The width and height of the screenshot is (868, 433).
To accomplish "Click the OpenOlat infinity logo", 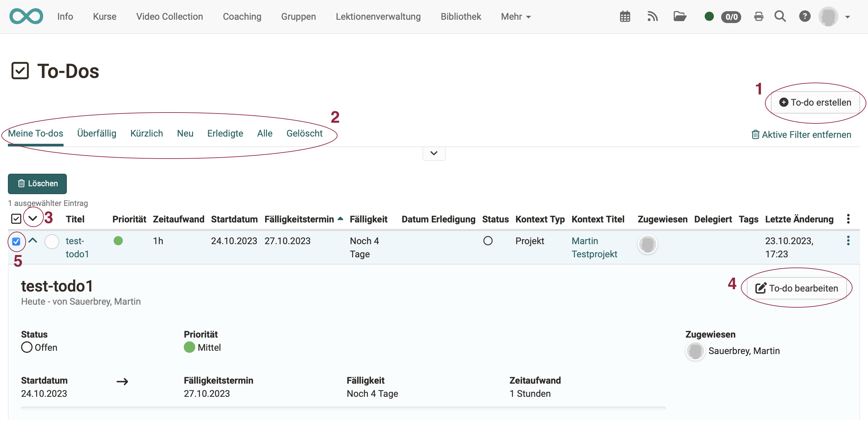I will coord(26,16).
